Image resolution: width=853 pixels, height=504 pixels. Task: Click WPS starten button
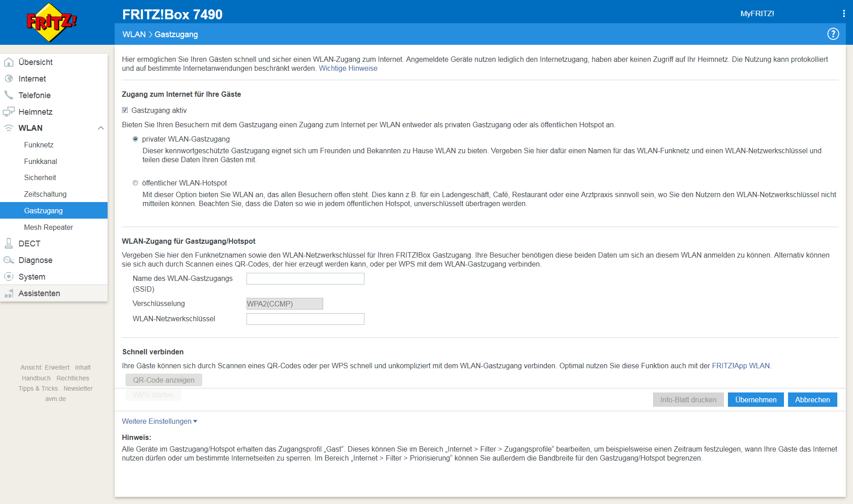[153, 395]
